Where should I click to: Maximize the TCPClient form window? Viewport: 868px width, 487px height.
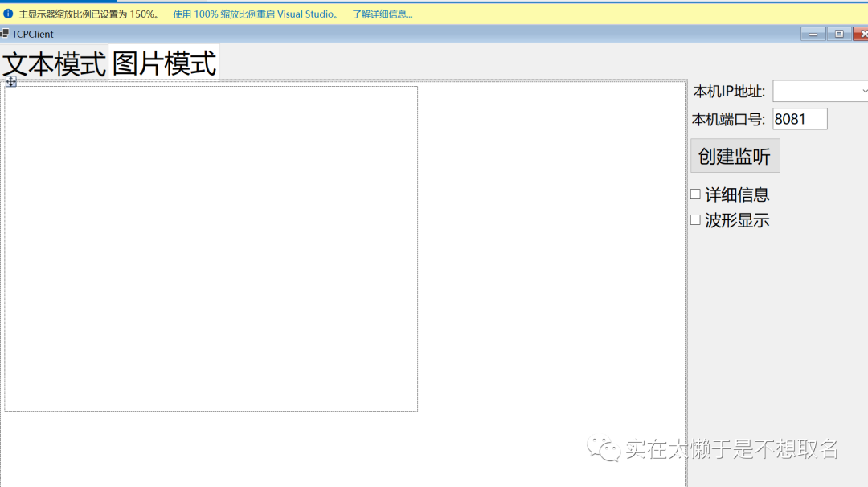(838, 34)
